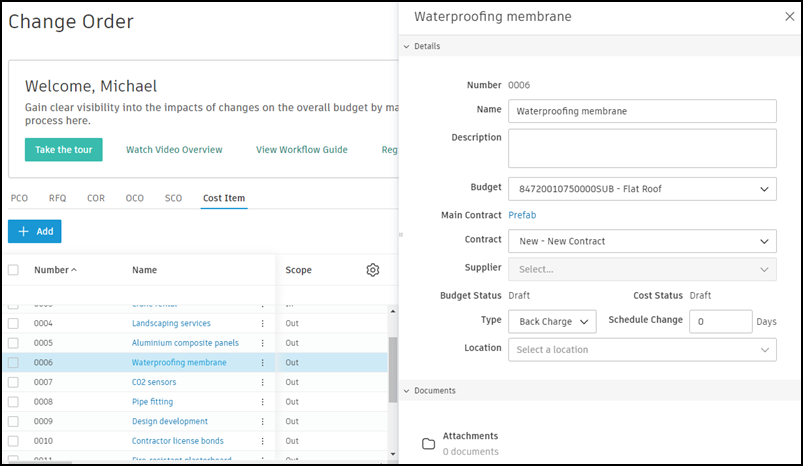Open row menu for Landscaping services
The width and height of the screenshot is (803, 466).
click(263, 323)
